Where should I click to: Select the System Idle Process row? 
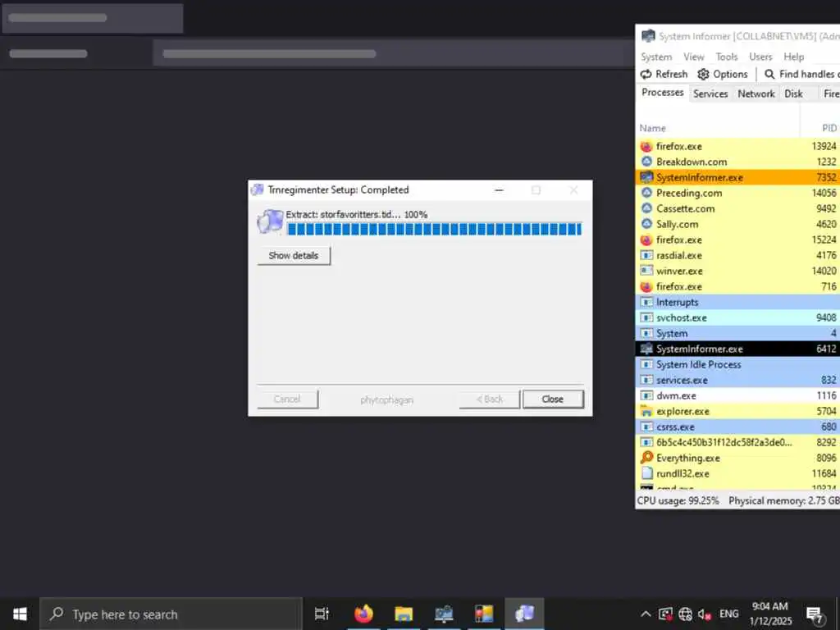click(737, 364)
